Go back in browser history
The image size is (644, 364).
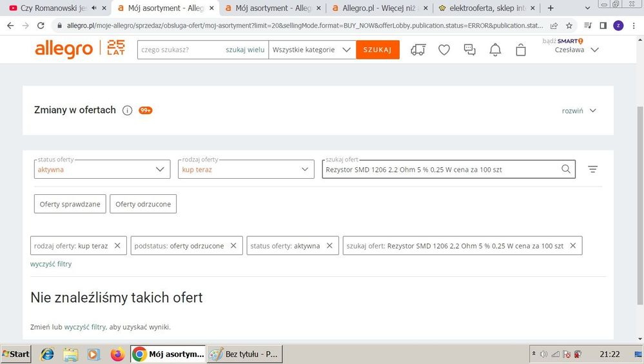point(10,26)
